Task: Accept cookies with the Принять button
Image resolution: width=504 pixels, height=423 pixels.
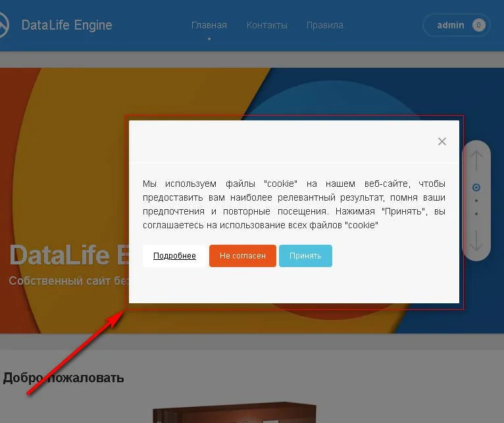Action: [305, 256]
